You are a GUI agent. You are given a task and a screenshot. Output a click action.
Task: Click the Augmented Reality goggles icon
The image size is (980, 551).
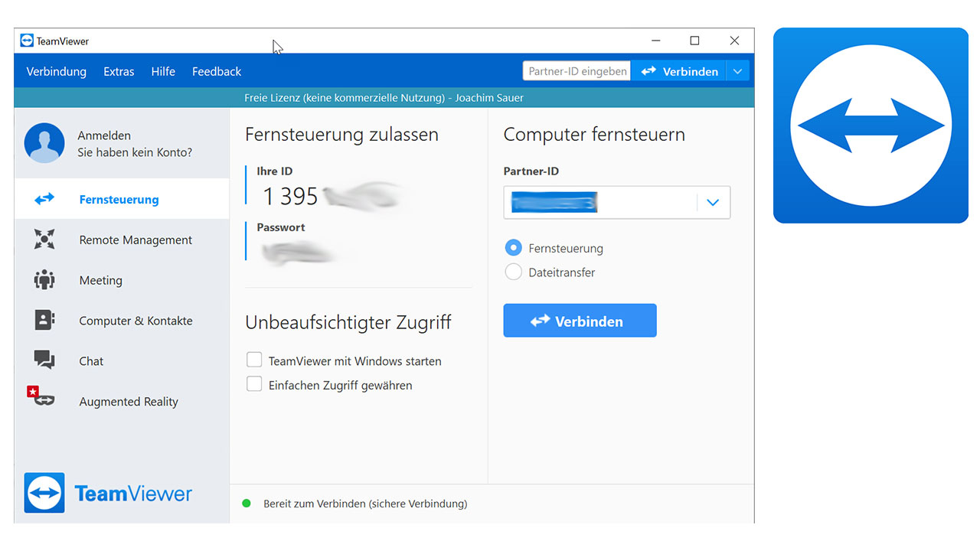click(43, 398)
